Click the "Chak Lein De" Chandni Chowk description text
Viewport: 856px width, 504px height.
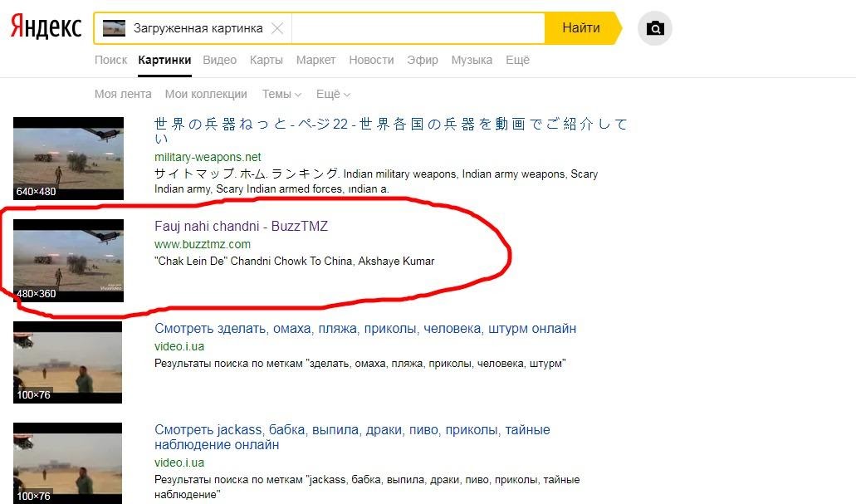294,261
